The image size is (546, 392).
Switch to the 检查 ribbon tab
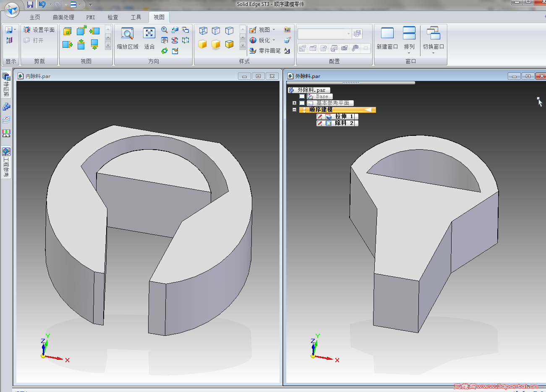[x=113, y=17]
